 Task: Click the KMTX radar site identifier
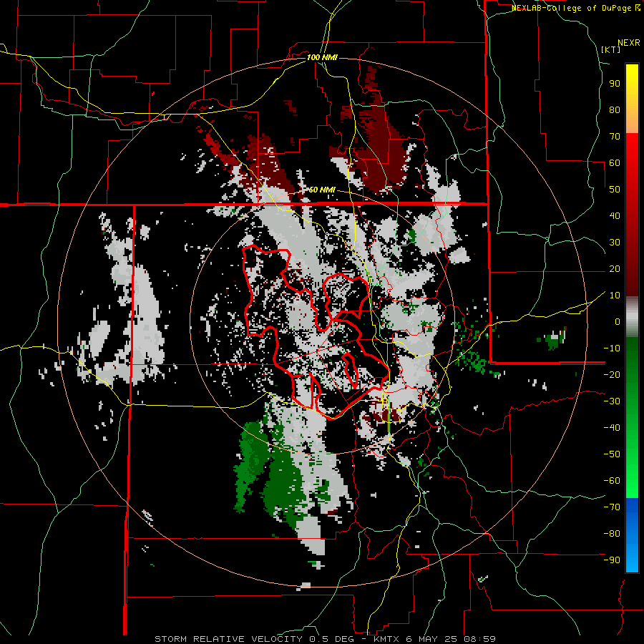pos(388,639)
